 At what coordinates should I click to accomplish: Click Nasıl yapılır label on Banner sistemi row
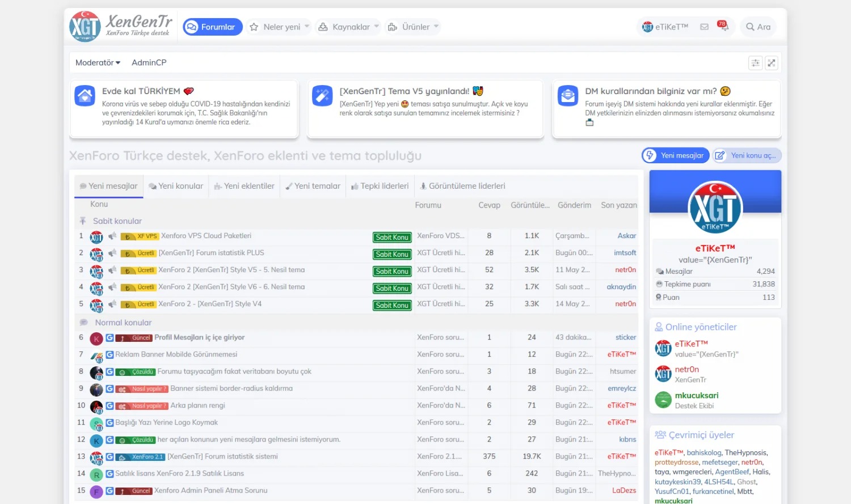[142, 389]
